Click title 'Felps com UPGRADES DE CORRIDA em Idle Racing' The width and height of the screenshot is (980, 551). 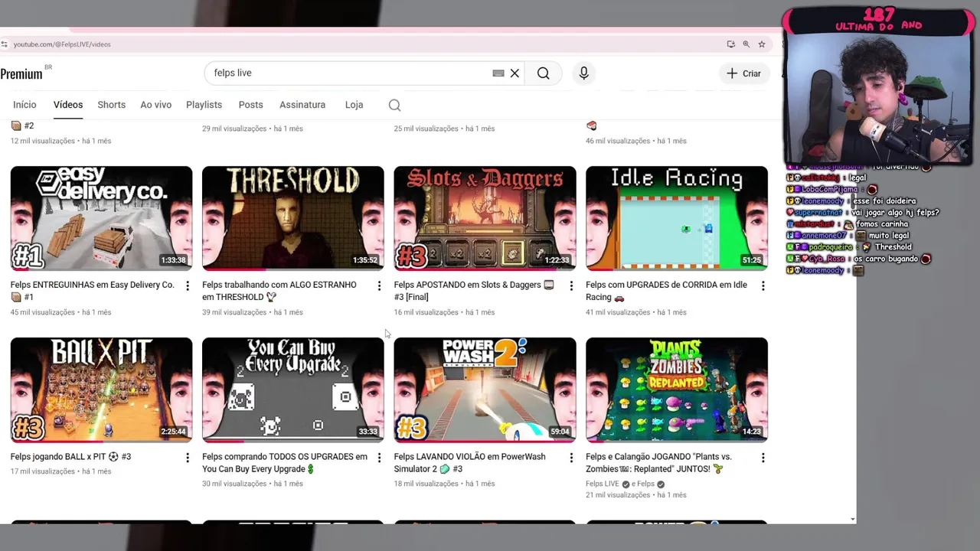(x=666, y=291)
